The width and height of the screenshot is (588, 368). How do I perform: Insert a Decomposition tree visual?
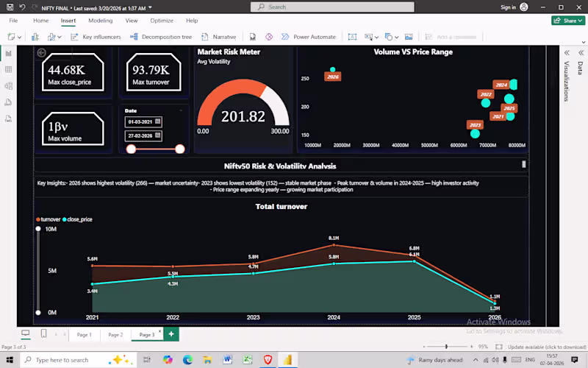pyautogui.click(x=161, y=37)
